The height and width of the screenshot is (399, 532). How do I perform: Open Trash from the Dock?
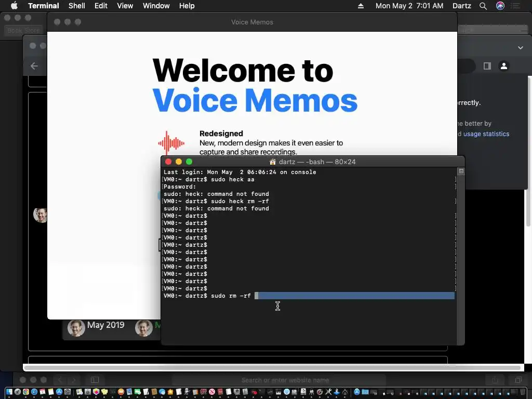pyautogui.click(x=523, y=392)
